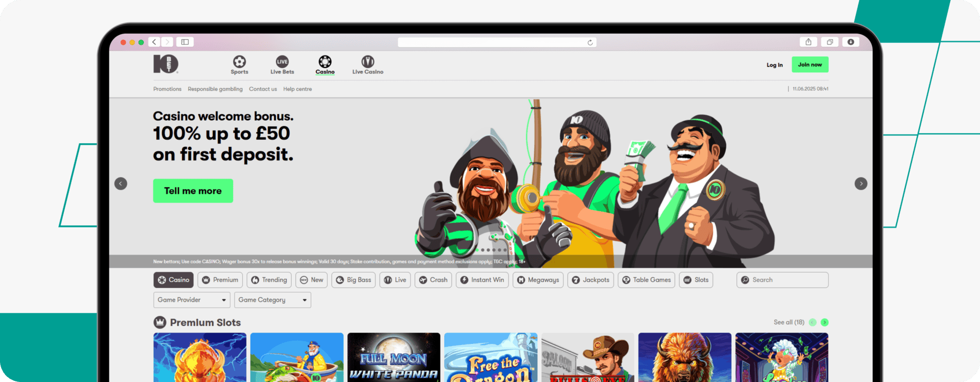The image size is (980, 382).
Task: Open the Full Moon White Panda game
Action: click(394, 358)
